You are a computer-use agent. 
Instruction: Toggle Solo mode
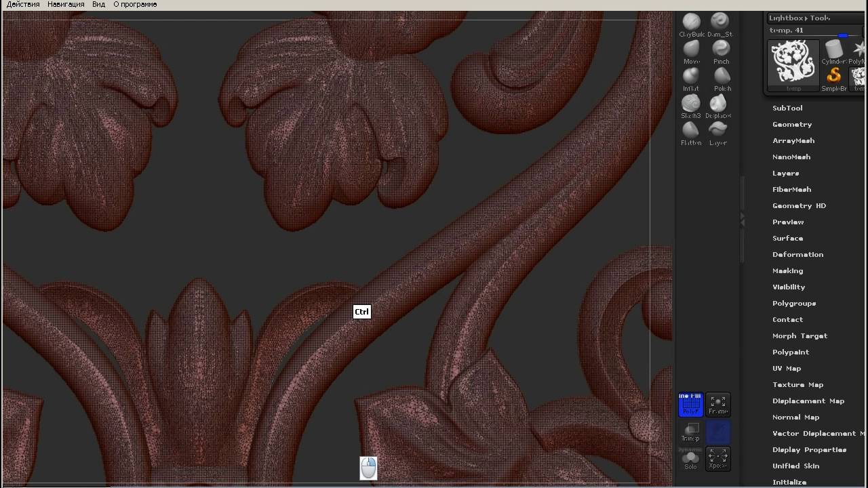(x=690, y=459)
